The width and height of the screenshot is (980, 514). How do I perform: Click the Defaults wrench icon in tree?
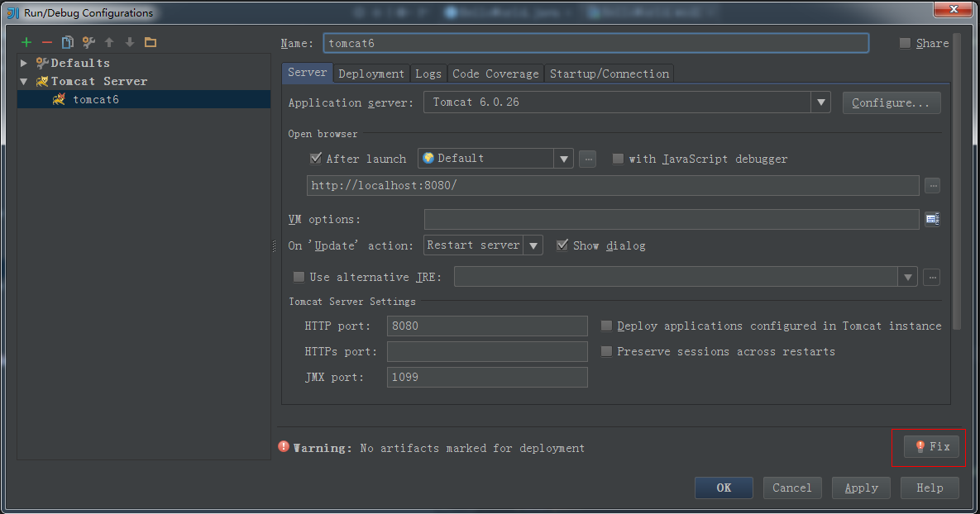click(42, 63)
